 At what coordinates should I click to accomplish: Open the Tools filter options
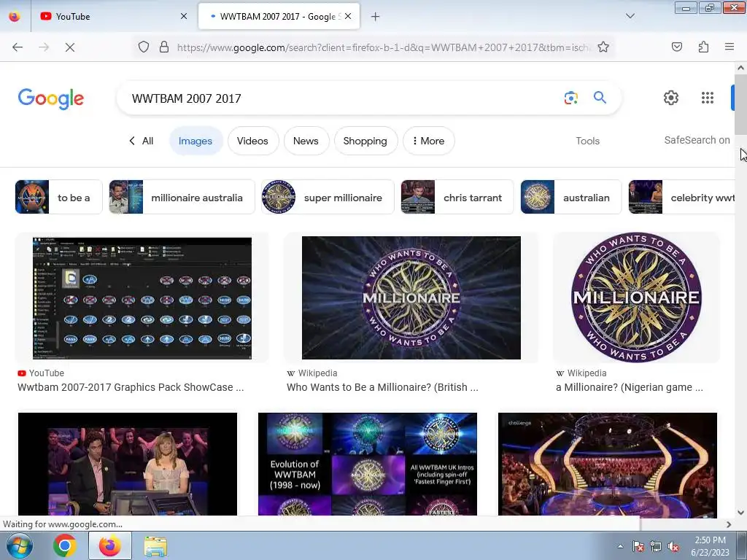pyautogui.click(x=587, y=141)
